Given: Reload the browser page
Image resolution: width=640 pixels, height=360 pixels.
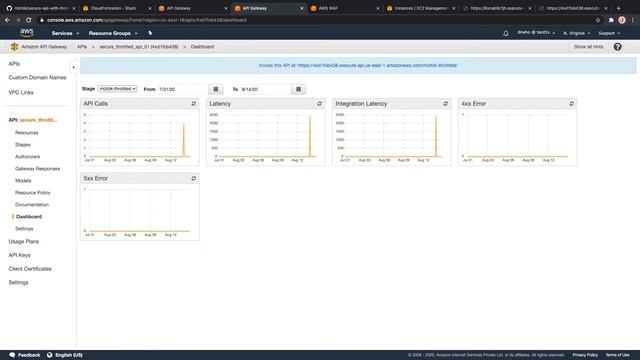Looking at the screenshot, I should [x=28, y=20].
